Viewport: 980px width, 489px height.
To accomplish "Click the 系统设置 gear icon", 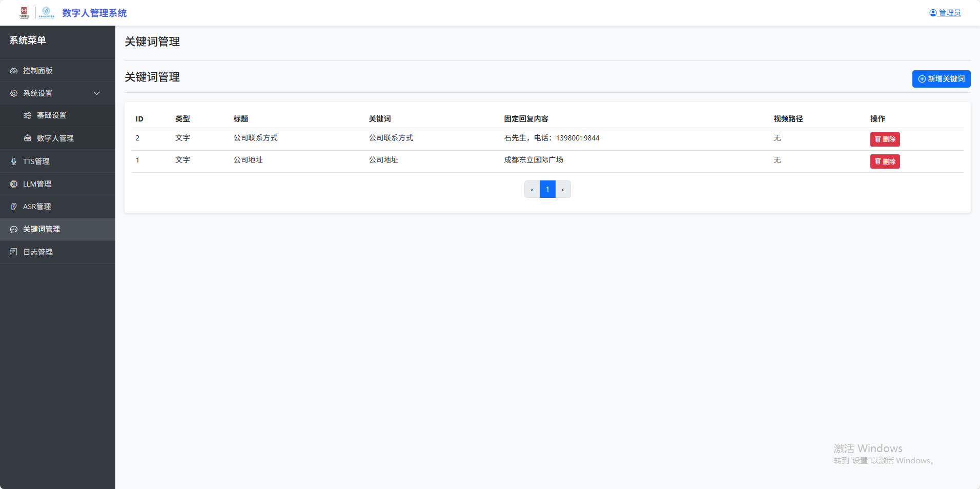I will [14, 93].
